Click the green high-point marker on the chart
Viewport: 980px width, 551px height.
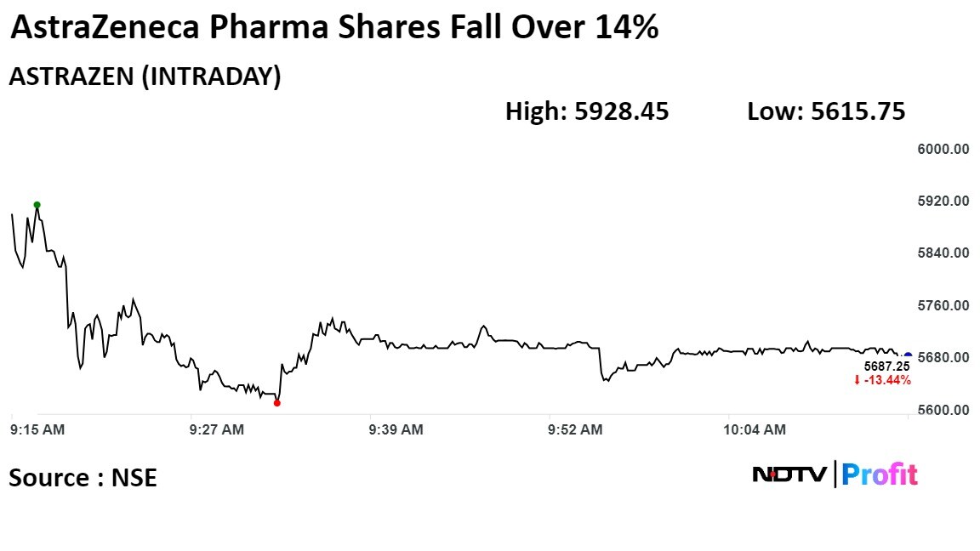[x=37, y=205]
